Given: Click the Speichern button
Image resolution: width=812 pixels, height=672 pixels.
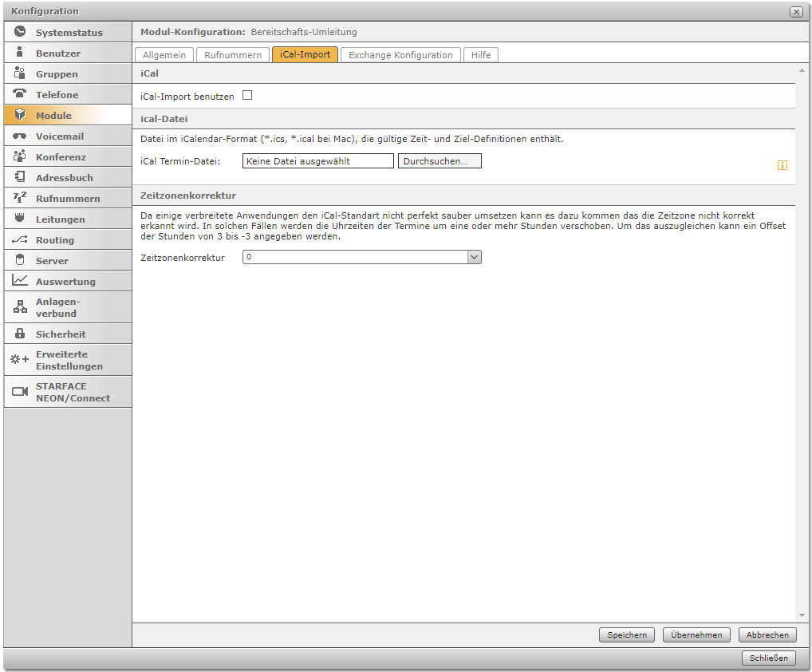Looking at the screenshot, I should coord(626,635).
